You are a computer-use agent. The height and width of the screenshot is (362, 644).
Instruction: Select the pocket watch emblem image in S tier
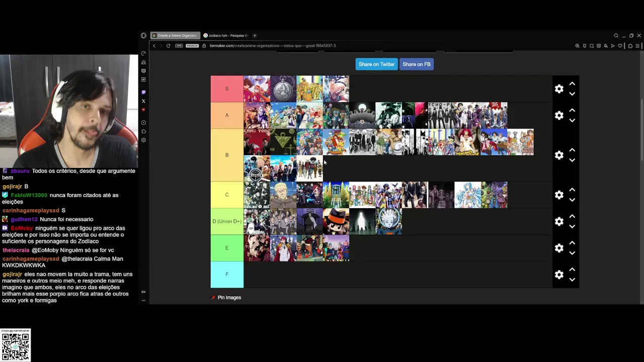click(x=283, y=89)
